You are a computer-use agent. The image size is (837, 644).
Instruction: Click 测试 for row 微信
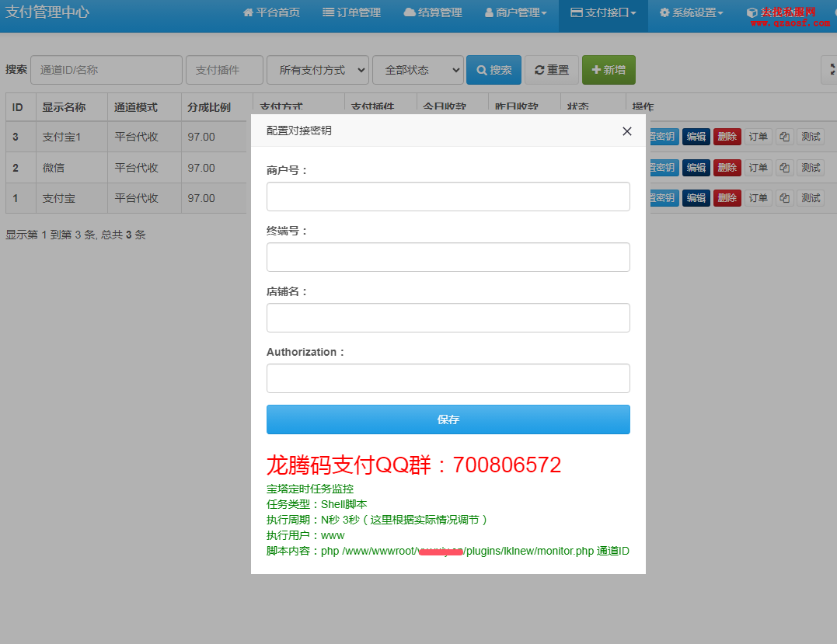point(811,168)
